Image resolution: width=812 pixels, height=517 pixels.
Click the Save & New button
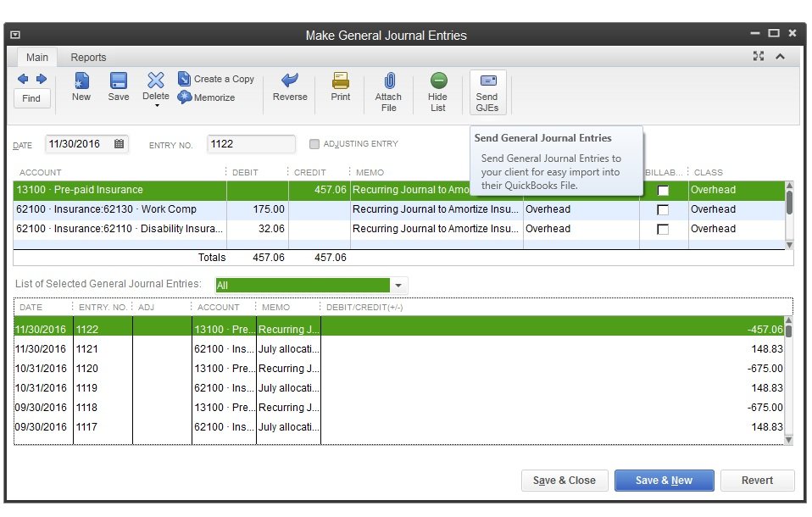click(x=664, y=481)
